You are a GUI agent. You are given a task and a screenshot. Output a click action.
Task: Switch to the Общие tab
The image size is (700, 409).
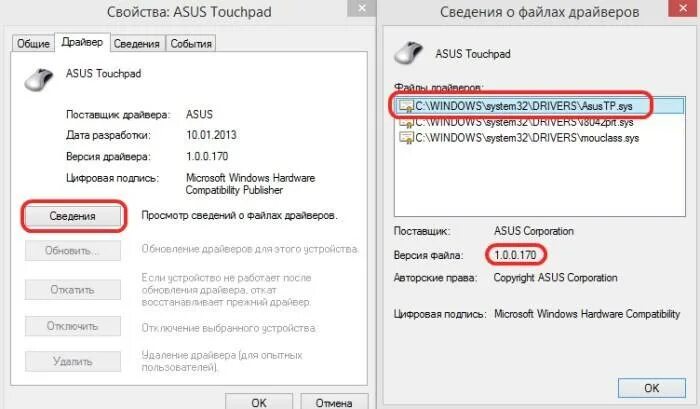pyautogui.click(x=33, y=43)
